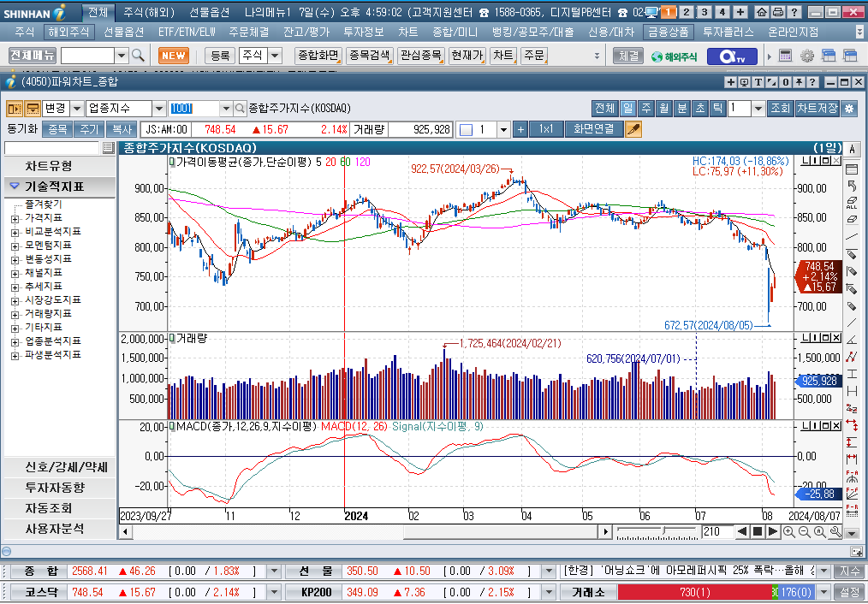
Task: Click the help question mark in chart title bar
Action: tap(812, 82)
